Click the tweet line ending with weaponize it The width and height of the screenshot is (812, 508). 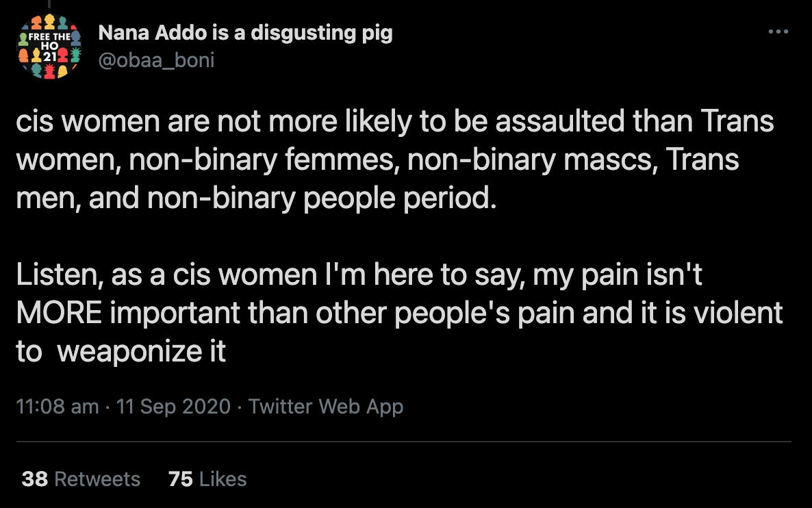(120, 351)
